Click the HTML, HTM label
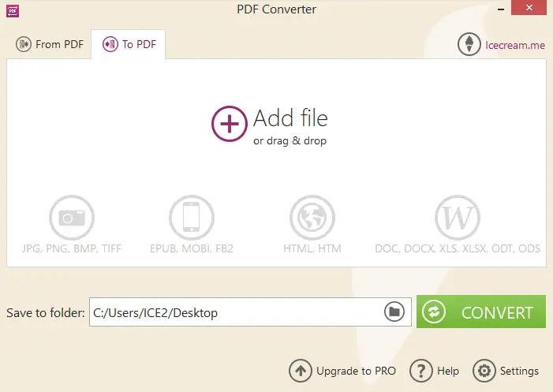This screenshot has width=553, height=392. [x=312, y=248]
